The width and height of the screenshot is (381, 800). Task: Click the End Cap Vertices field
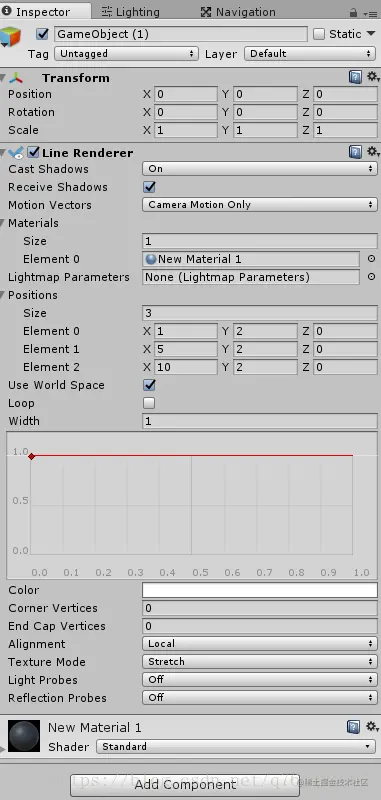(x=260, y=626)
